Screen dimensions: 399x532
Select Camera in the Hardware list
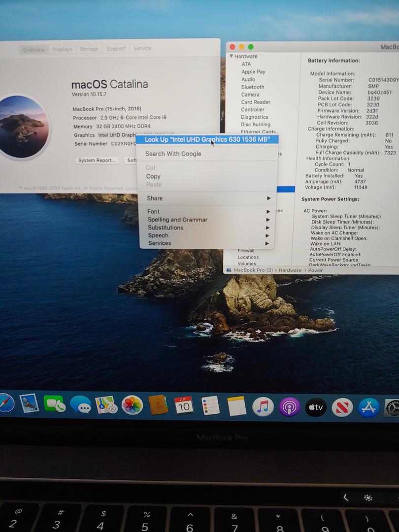[x=250, y=95]
